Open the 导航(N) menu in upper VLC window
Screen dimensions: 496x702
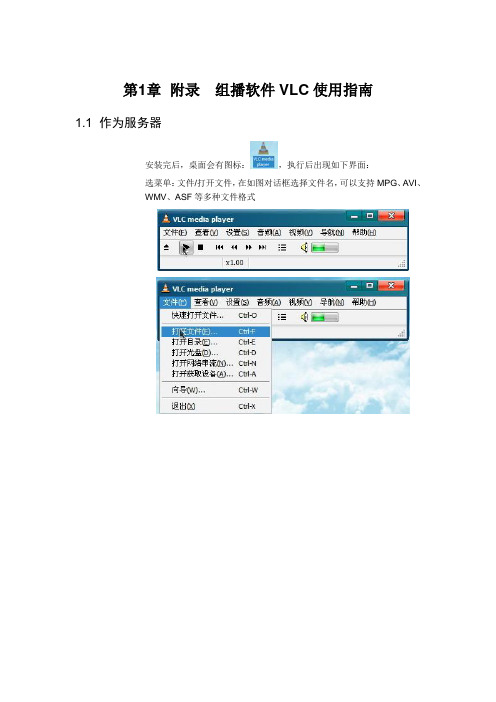click(332, 232)
